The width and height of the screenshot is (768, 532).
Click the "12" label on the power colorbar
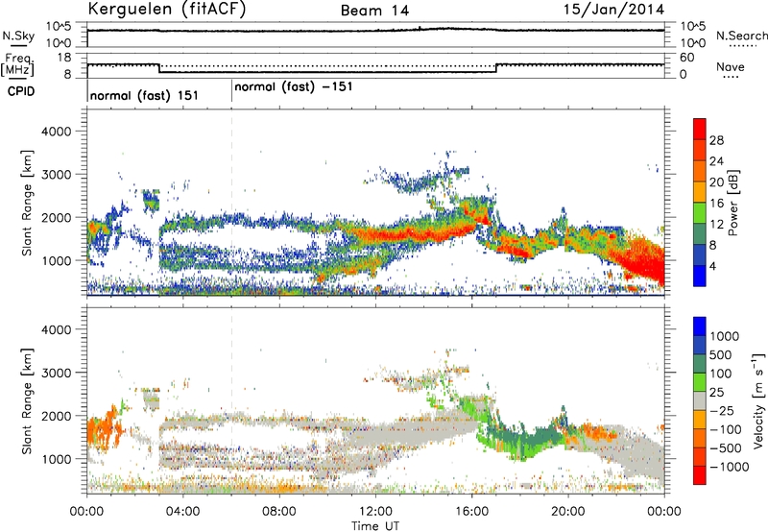pos(716,225)
